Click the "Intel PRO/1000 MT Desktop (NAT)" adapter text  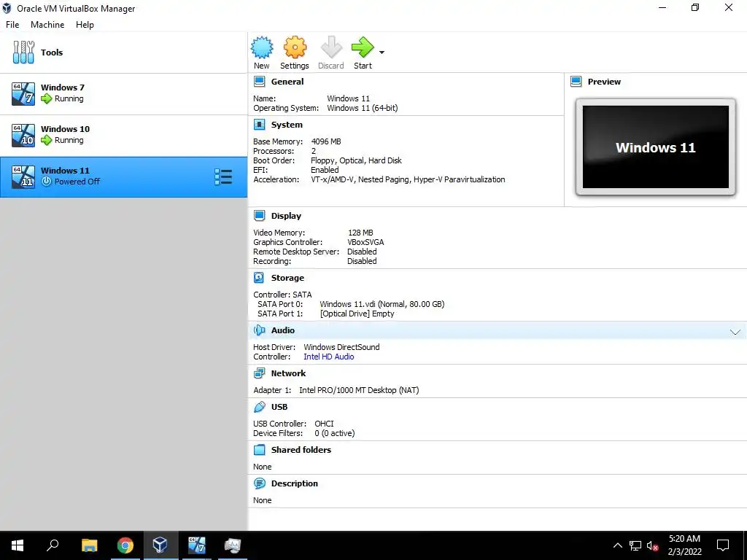click(359, 391)
